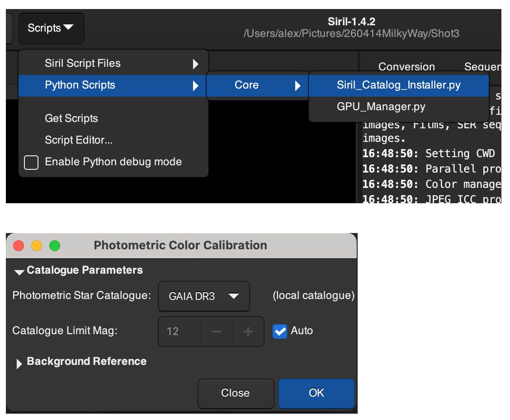Screen dimensions: 510x420
Task: Open the Scripts dropdown menu
Action: 51,28
